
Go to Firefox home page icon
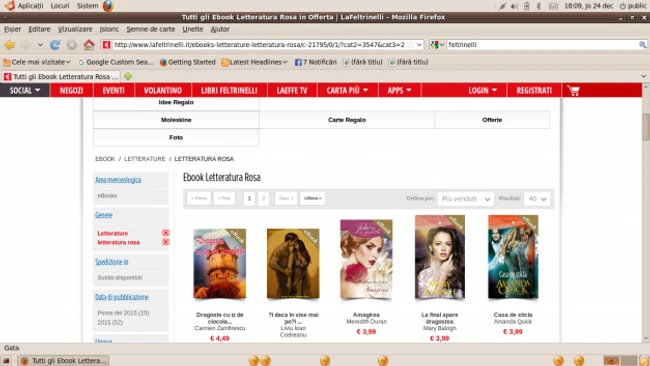point(89,44)
